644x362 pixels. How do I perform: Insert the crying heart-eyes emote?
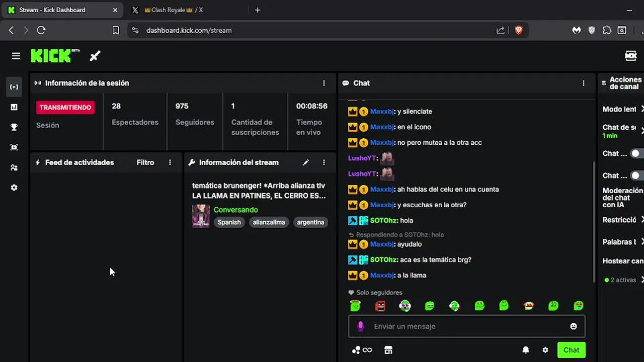click(579, 305)
